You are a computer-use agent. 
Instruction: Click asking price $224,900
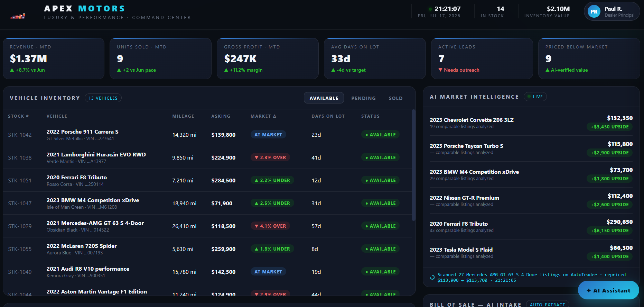223,157
